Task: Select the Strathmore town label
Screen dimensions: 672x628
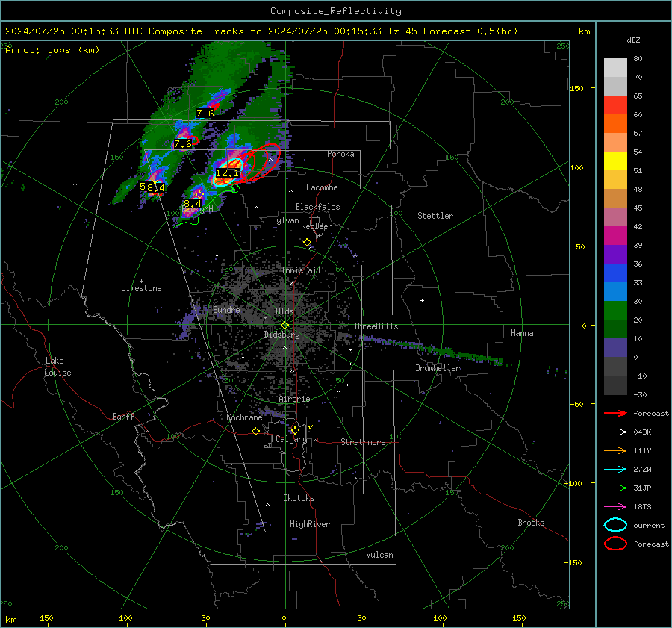Action: [x=363, y=442]
